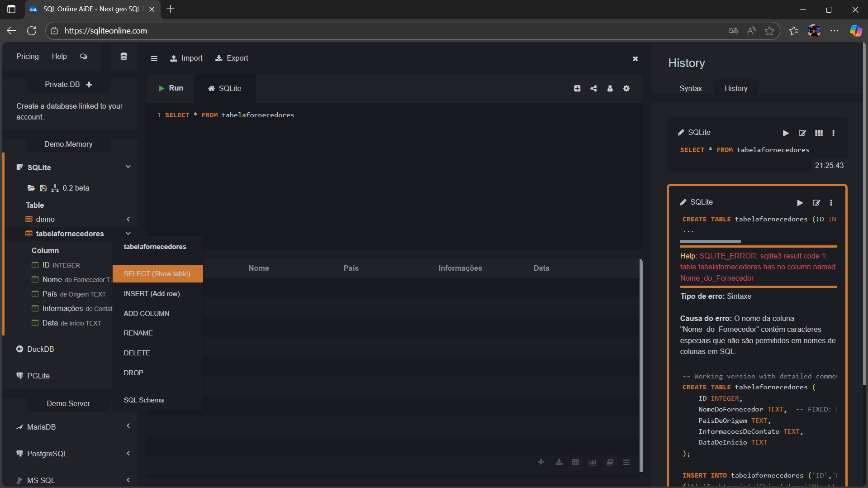Add page to favorites with star icon

pos(769,31)
